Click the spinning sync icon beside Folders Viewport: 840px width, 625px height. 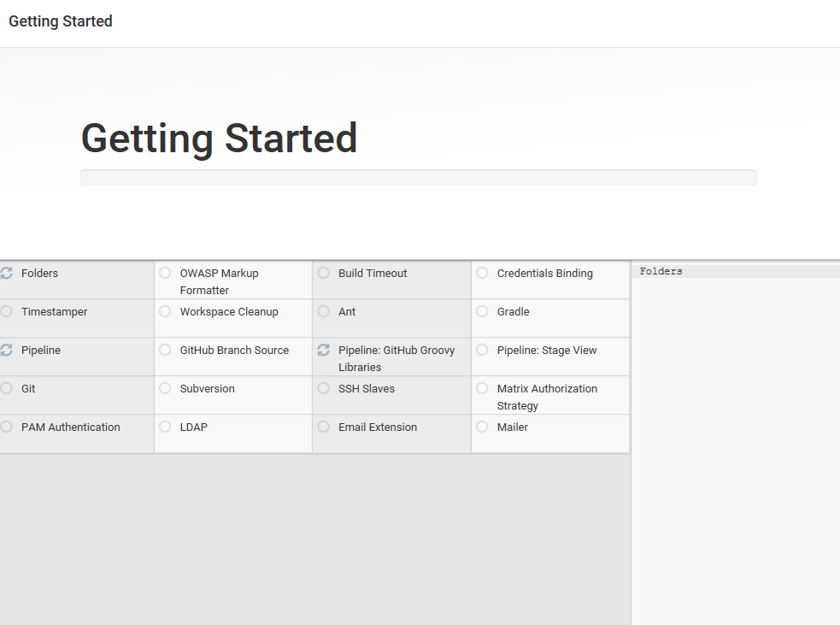pos(7,273)
